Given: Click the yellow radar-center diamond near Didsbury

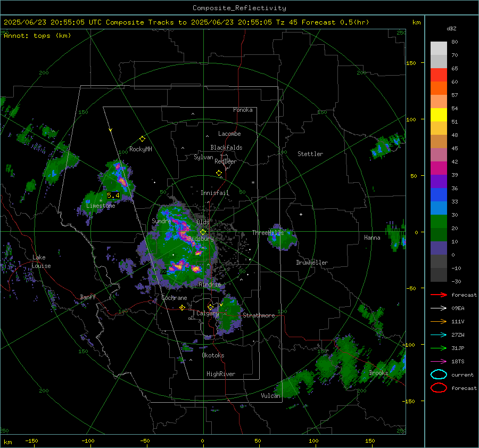Looking at the screenshot, I should tap(203, 232).
